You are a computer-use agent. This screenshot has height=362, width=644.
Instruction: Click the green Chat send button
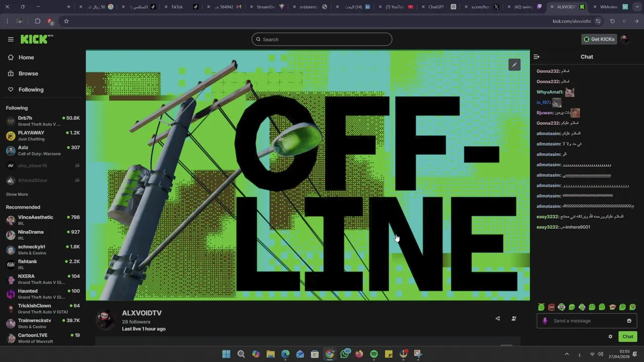pos(628,337)
